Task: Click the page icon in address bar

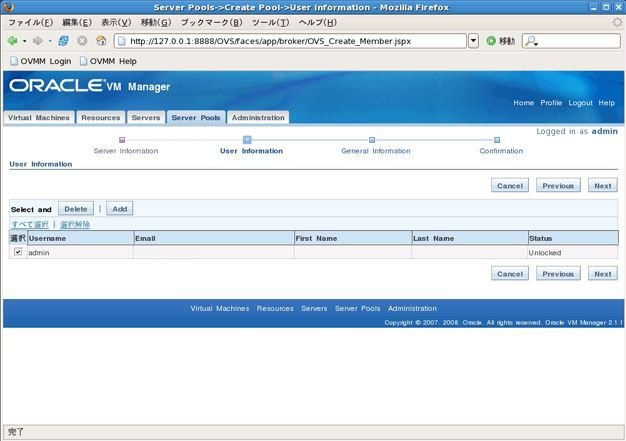Action: [x=122, y=41]
